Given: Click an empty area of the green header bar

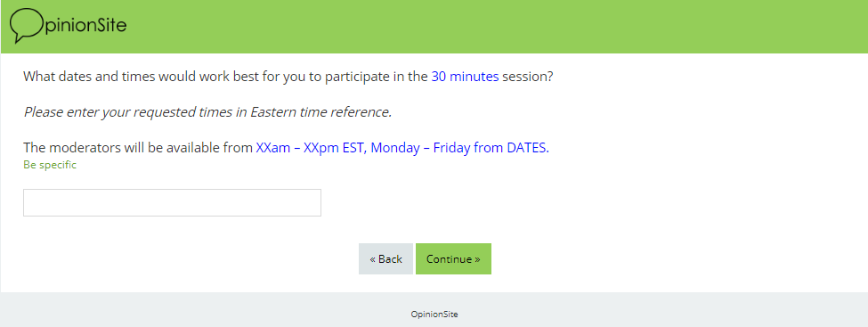Looking at the screenshot, I should 499,27.
